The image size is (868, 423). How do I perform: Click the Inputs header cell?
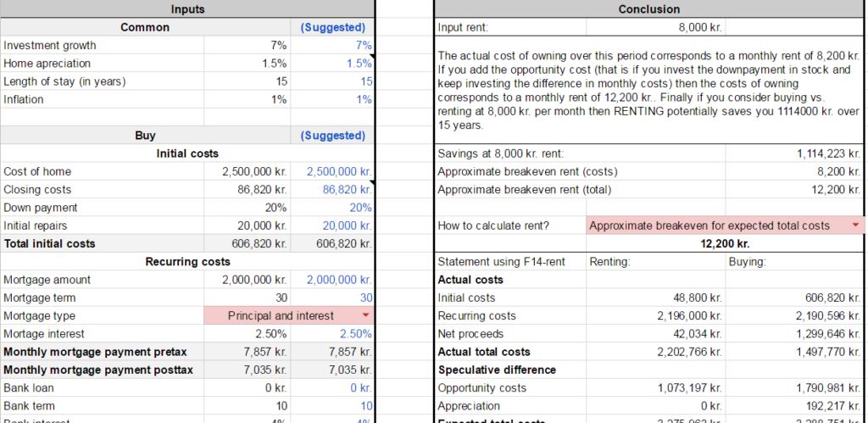click(x=187, y=8)
